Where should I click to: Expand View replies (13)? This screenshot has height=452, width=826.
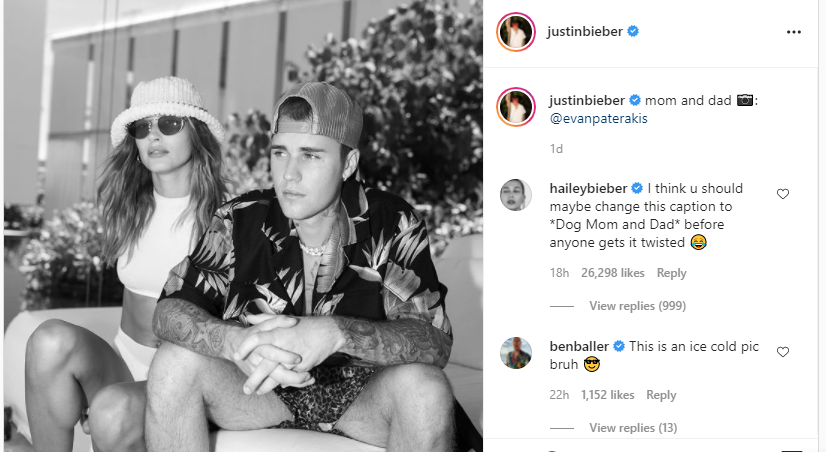pos(633,427)
